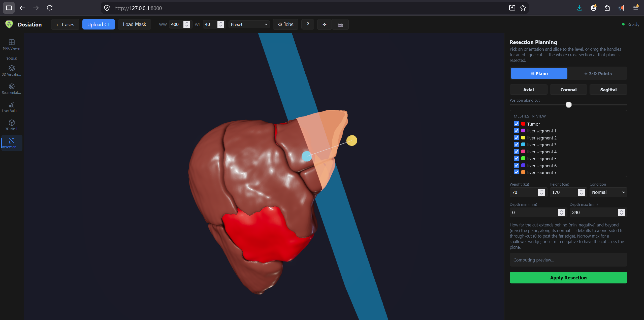Return to Cases list
This screenshot has width=644, height=320.
click(x=65, y=24)
